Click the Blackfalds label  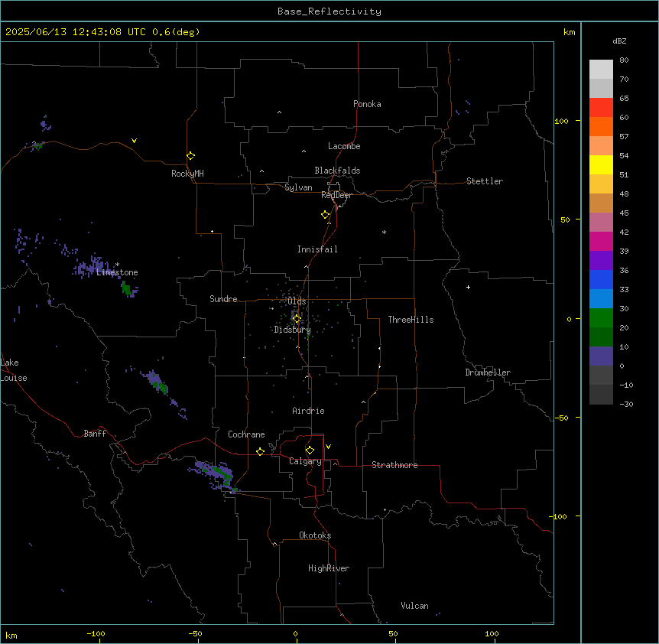[x=337, y=171]
